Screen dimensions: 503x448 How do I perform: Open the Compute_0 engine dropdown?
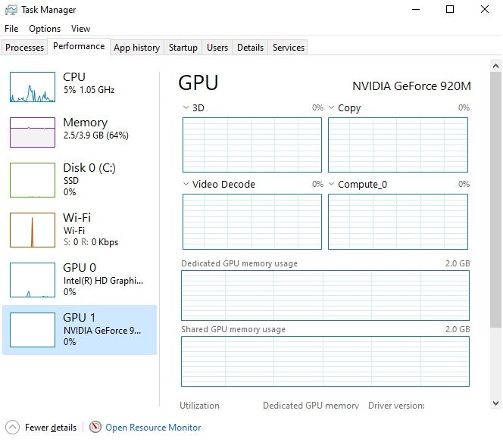coord(331,184)
